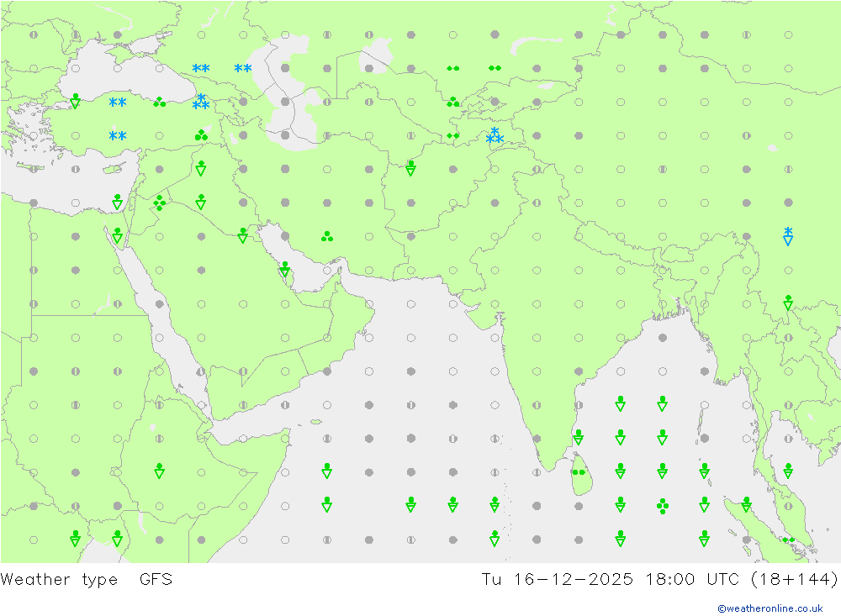
Task: Click the 'GFS' model label
Action: pos(156,580)
